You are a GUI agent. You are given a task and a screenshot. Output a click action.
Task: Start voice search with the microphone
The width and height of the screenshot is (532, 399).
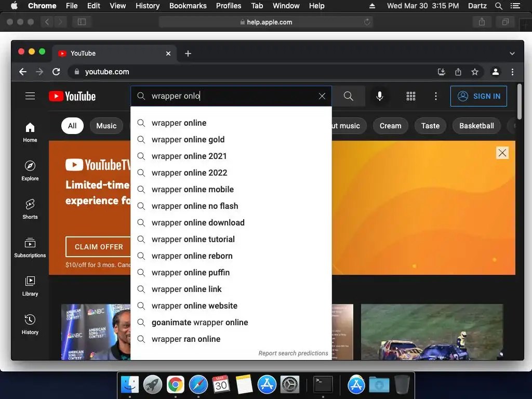click(x=380, y=96)
